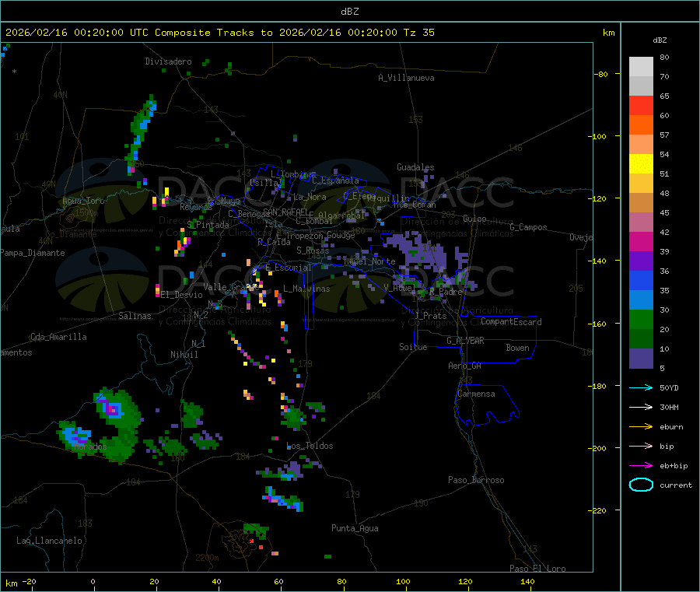Click the -80 km vertical axis tick

601,74
